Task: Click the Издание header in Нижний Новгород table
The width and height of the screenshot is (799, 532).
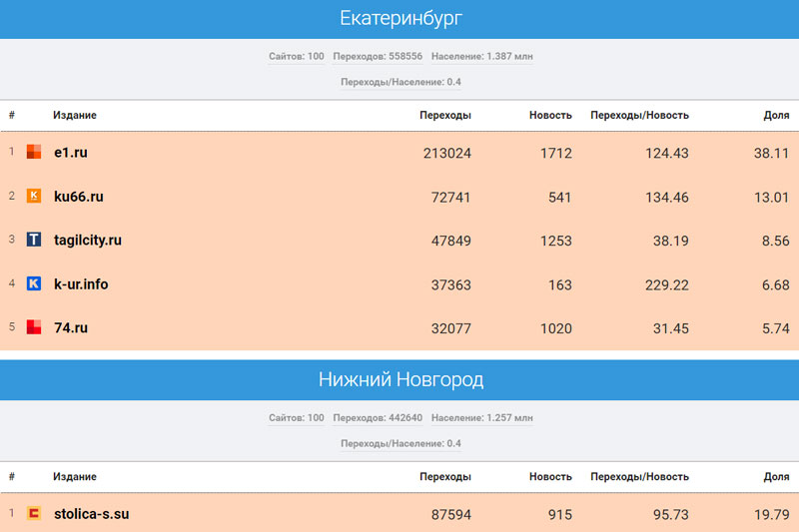Action: click(75, 477)
